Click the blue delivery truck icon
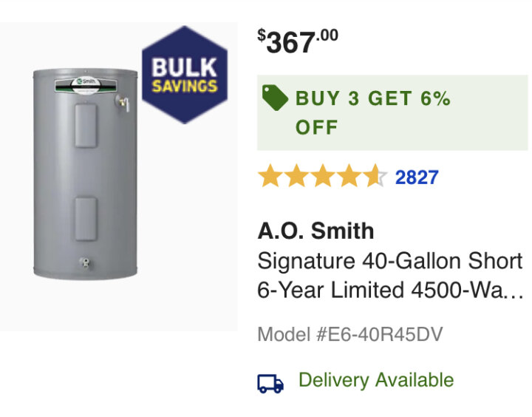Image resolution: width=532 pixels, height=417 pixels. (x=270, y=384)
